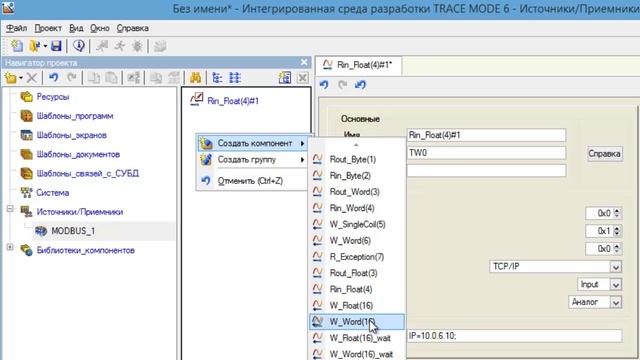Viewport: 640px width, 360px height.
Task: Click the Справка button in properties
Action: click(604, 154)
